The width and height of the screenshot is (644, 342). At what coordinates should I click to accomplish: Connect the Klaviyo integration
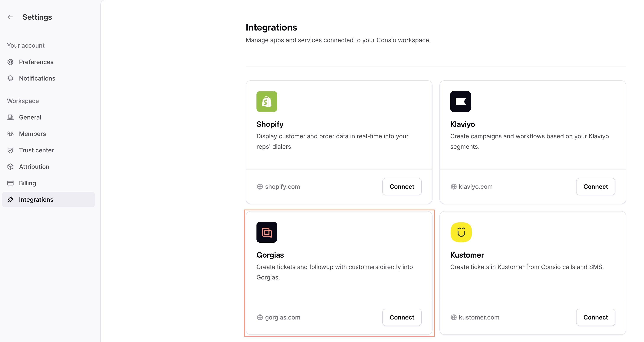595,187
